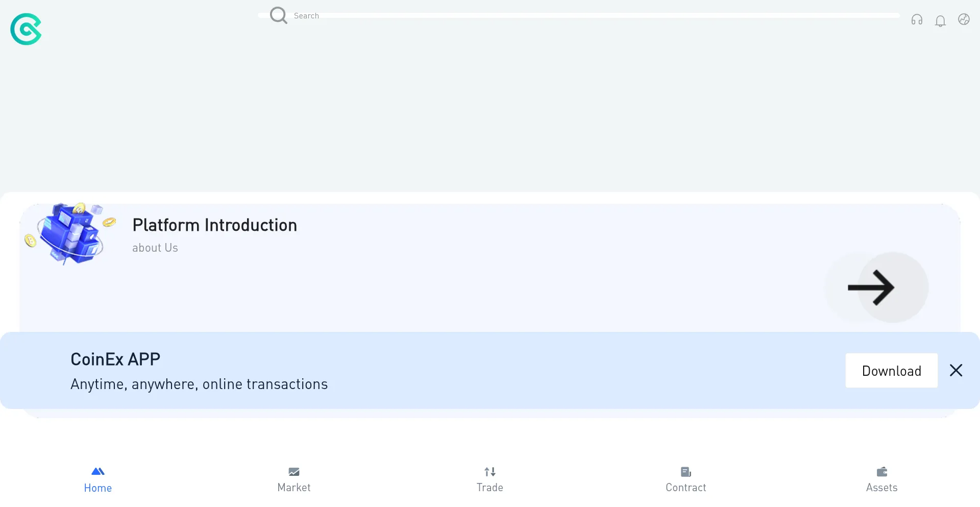Click the blue platform illustration image

(x=70, y=233)
